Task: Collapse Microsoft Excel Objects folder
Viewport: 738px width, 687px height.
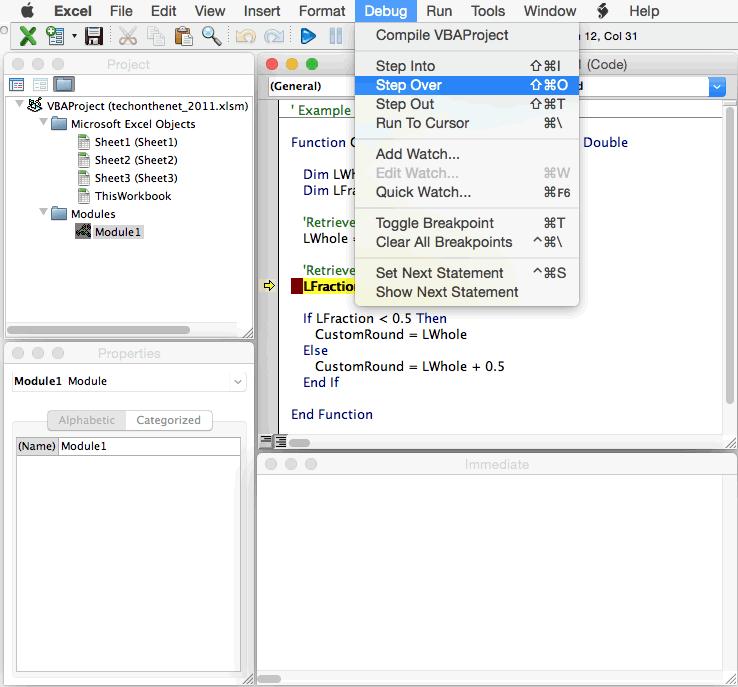Action: (x=43, y=122)
